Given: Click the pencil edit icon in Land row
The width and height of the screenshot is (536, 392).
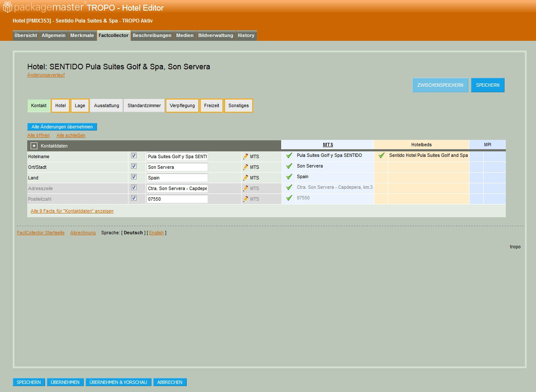Looking at the screenshot, I should [245, 178].
